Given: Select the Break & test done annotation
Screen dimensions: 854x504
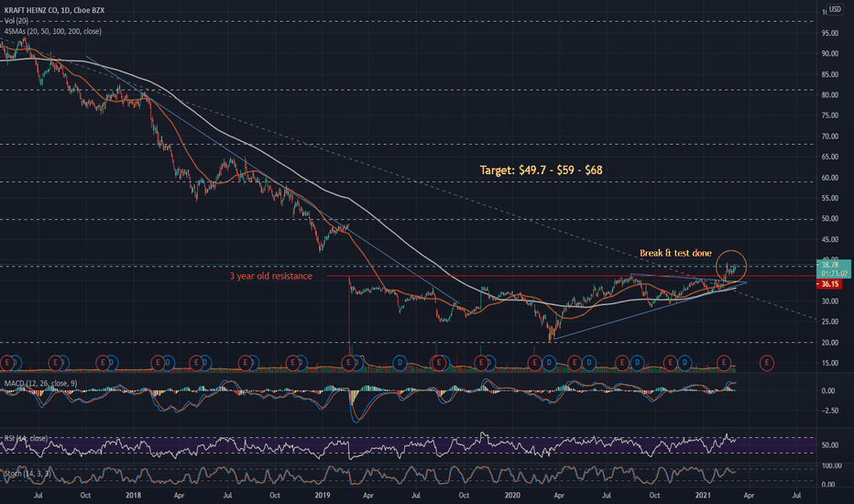Looking at the screenshot, I should click(675, 253).
